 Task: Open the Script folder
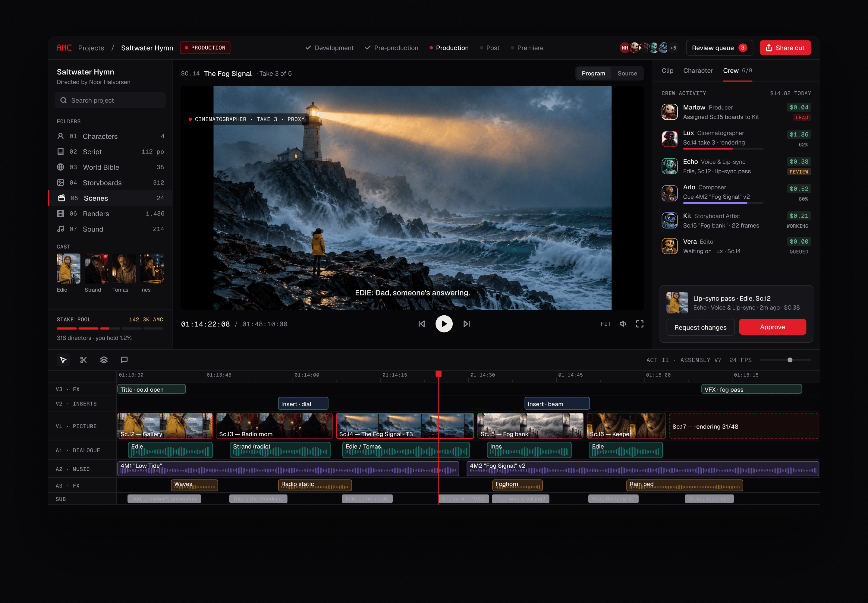110,152
